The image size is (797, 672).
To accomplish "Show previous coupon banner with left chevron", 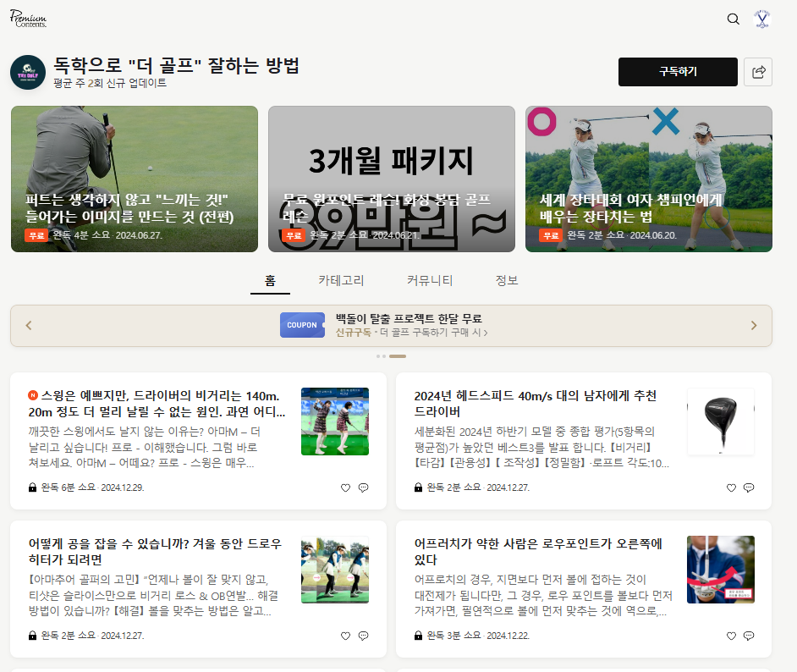I will [x=29, y=325].
